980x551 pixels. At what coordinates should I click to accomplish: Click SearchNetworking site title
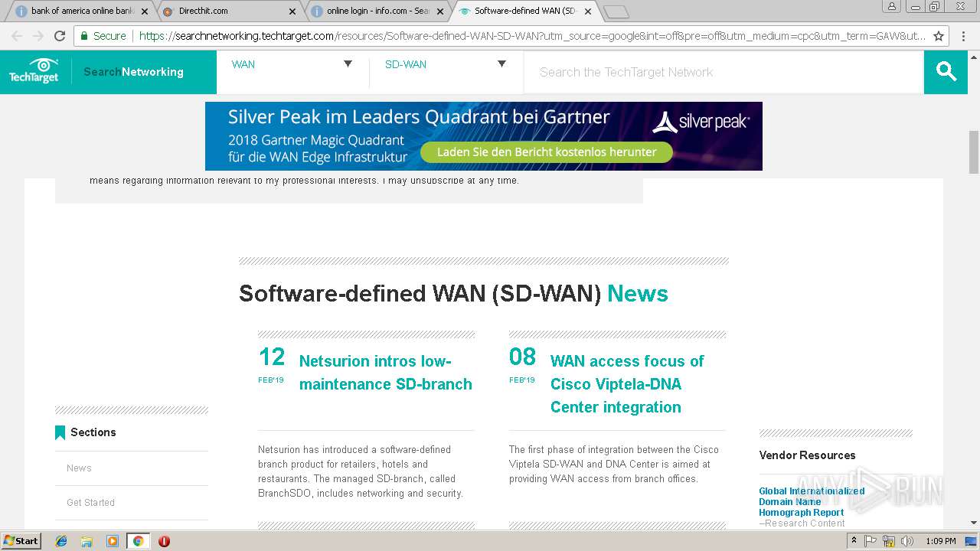[x=133, y=72]
